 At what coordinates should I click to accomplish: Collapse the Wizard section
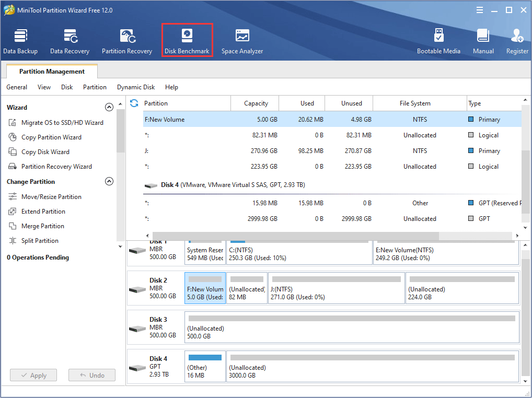coord(109,107)
